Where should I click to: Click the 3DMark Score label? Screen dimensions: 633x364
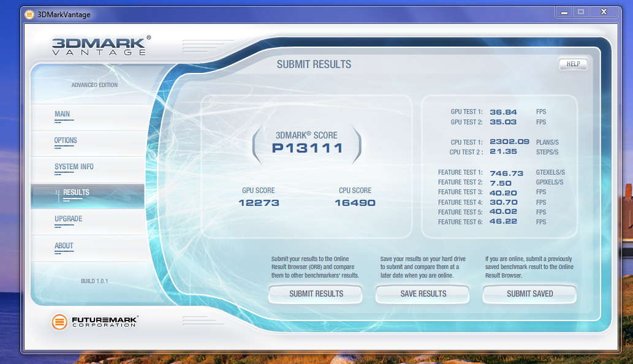tap(306, 135)
